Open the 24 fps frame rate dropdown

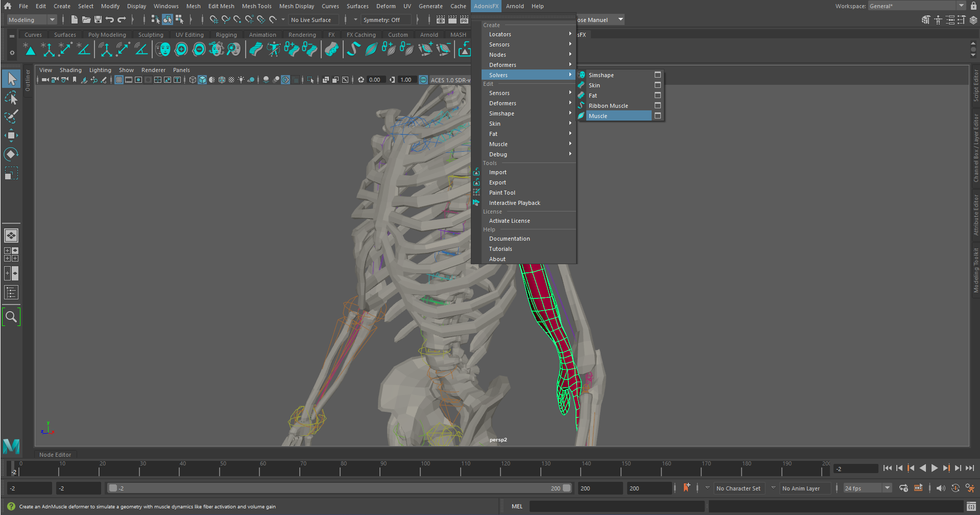pos(867,488)
